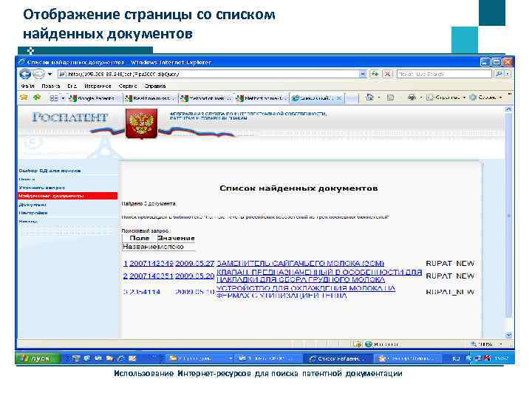Open Выбор БД для поиска sidebar link
The width and height of the screenshot is (532, 399).
pyautogui.click(x=50, y=171)
